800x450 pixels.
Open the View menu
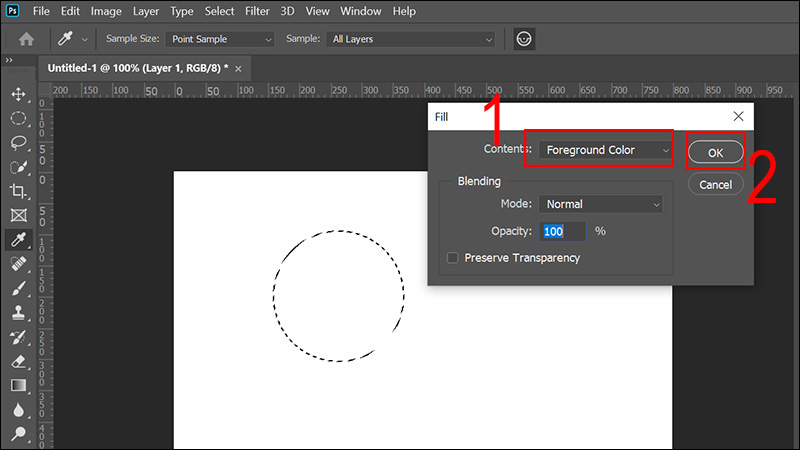tap(317, 11)
